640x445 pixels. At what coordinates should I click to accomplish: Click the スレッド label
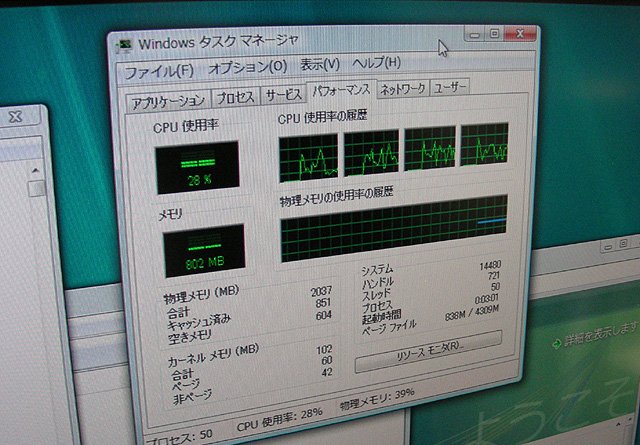tap(376, 295)
